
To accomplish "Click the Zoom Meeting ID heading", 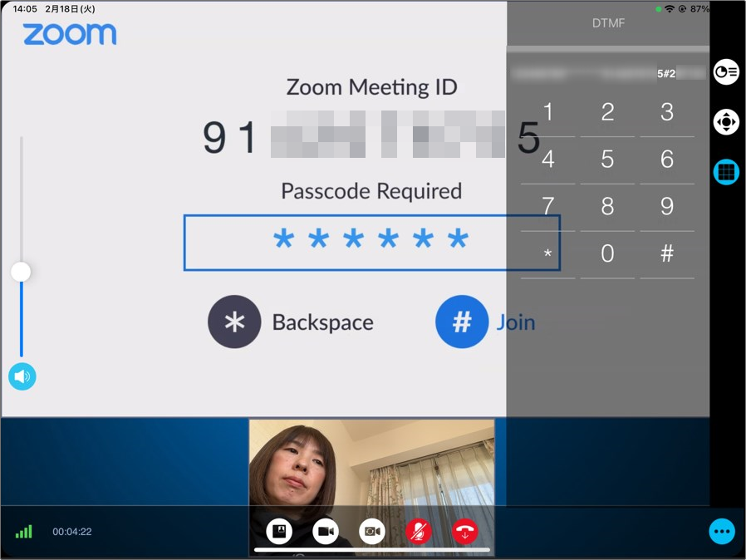I will 371,87.
